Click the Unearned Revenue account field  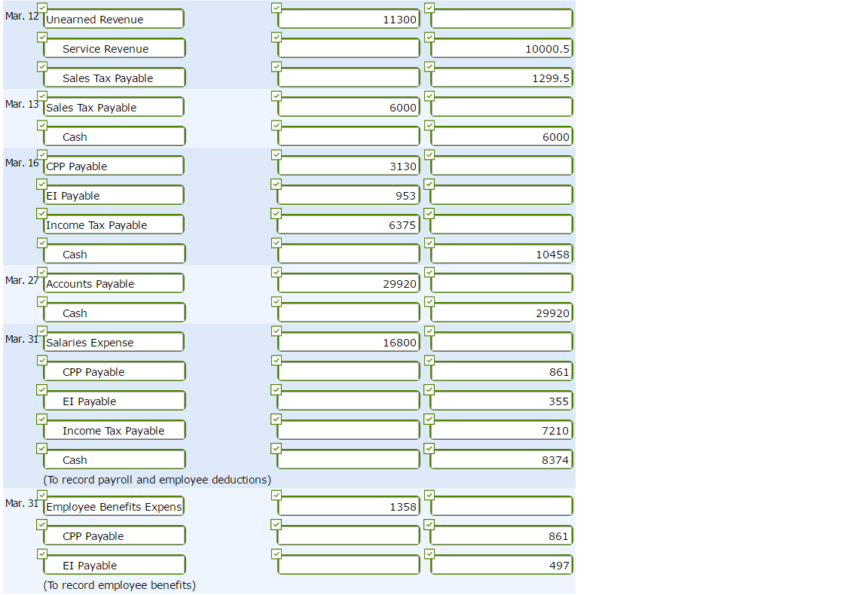pos(113,20)
